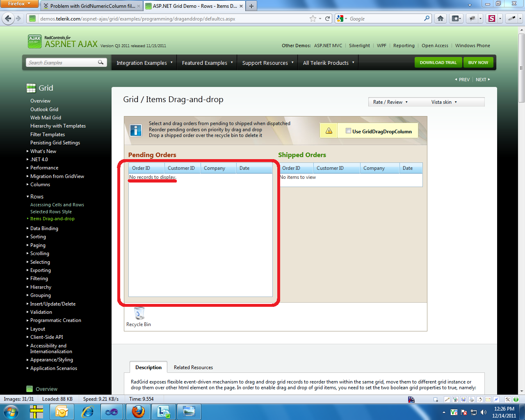This screenshot has width=525, height=420.
Task: Click the envelope mail icon in status bar
Action: (488, 399)
